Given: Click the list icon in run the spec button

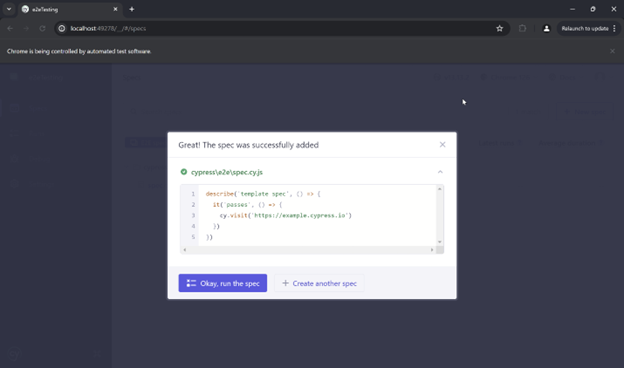Looking at the screenshot, I should 191,283.
